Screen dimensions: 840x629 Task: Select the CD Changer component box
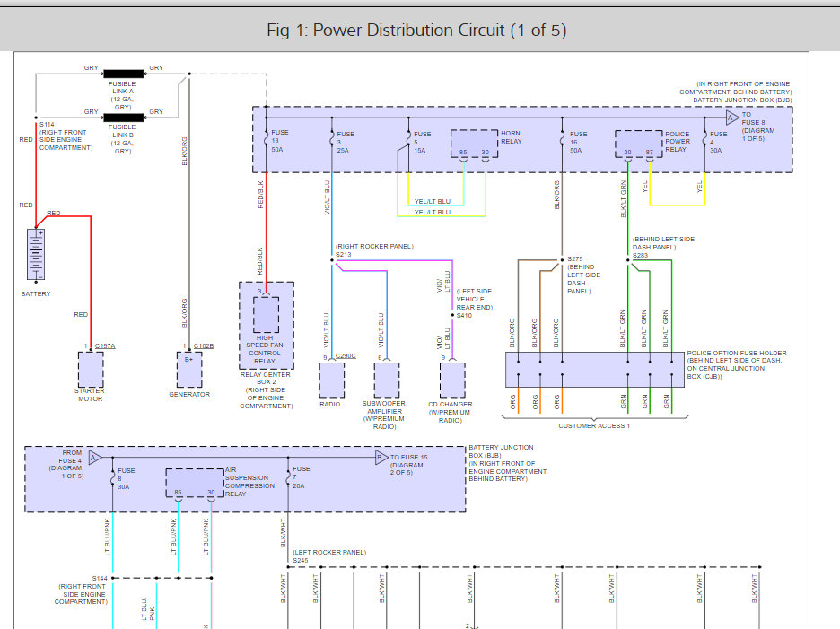452,380
